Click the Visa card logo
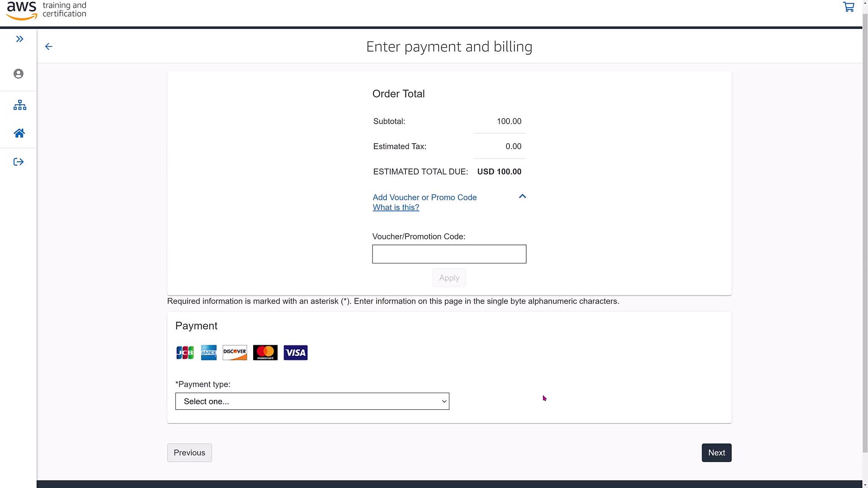This screenshot has height=488, width=868. click(x=296, y=352)
